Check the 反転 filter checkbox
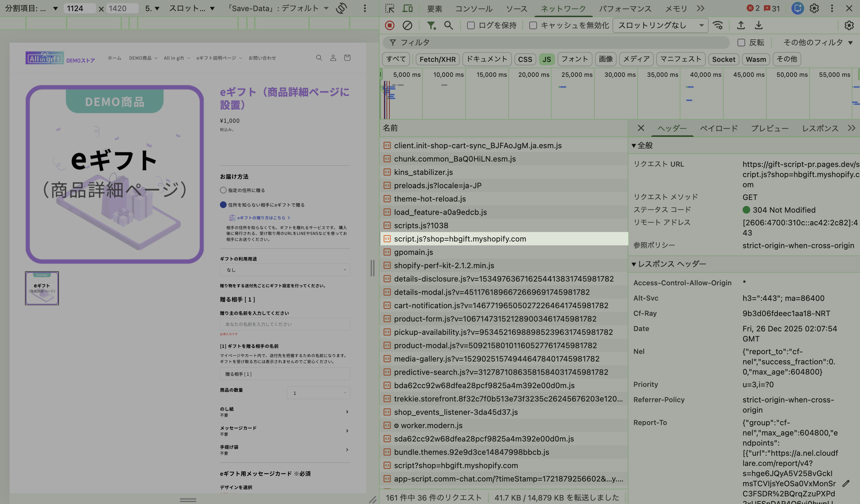 [741, 42]
